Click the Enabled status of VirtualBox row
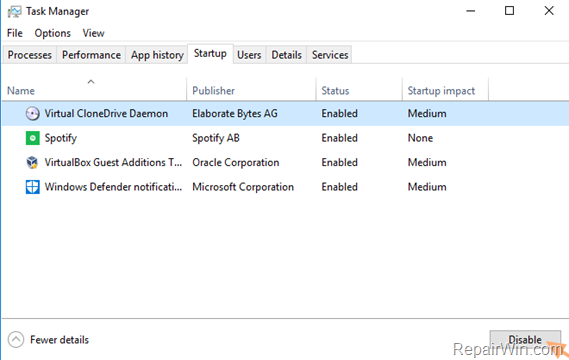569x360 pixels. [x=340, y=162]
